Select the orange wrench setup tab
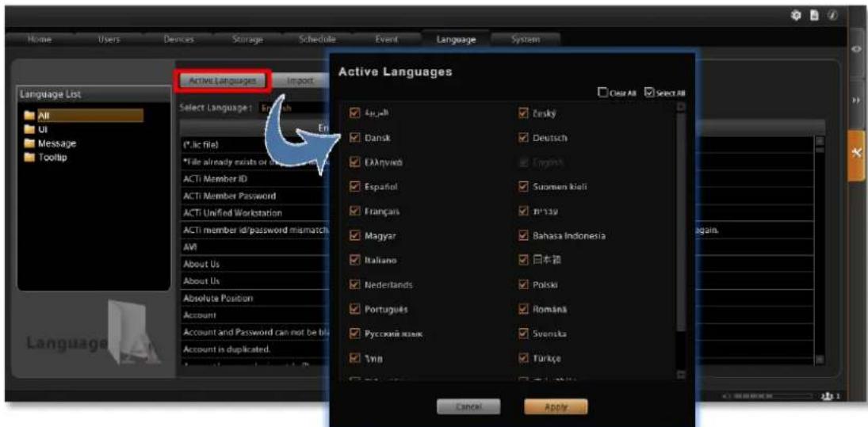868x427 pixels. click(856, 154)
